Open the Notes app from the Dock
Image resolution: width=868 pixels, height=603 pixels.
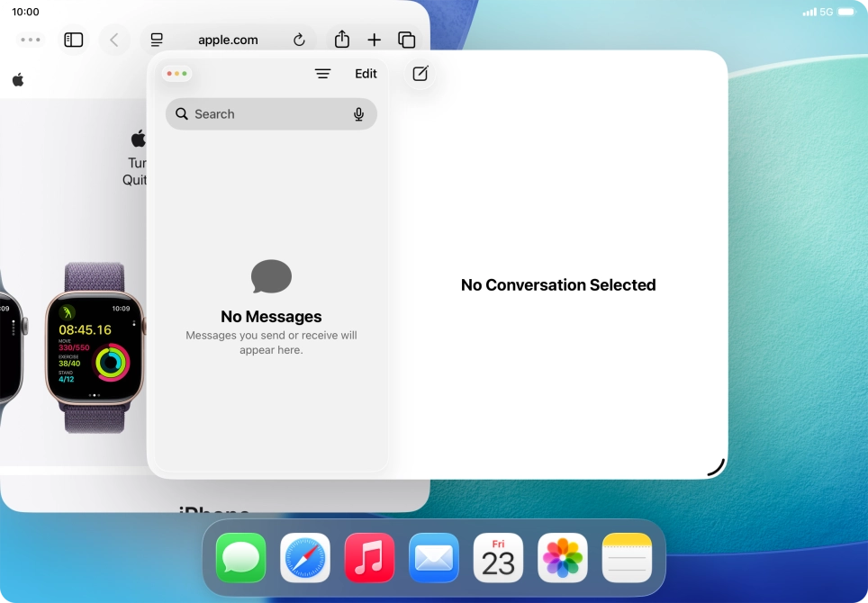pos(627,557)
